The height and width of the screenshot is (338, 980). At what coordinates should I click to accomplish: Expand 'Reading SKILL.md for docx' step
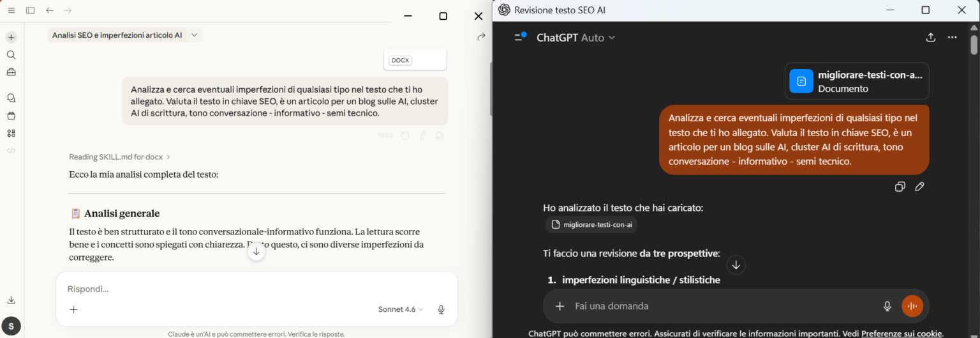tap(120, 157)
